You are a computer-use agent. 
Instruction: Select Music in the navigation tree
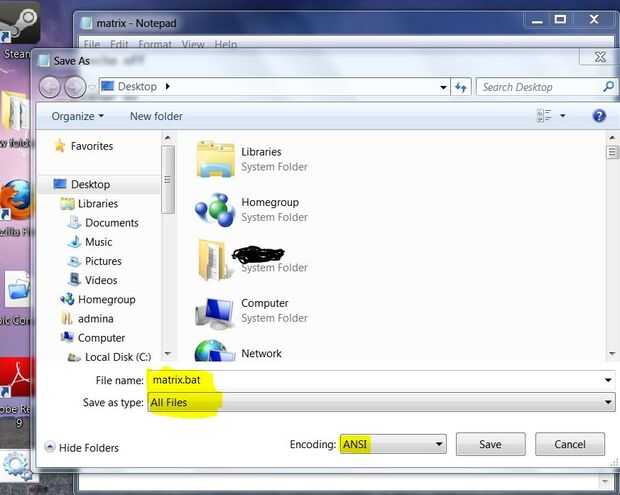[x=98, y=242]
